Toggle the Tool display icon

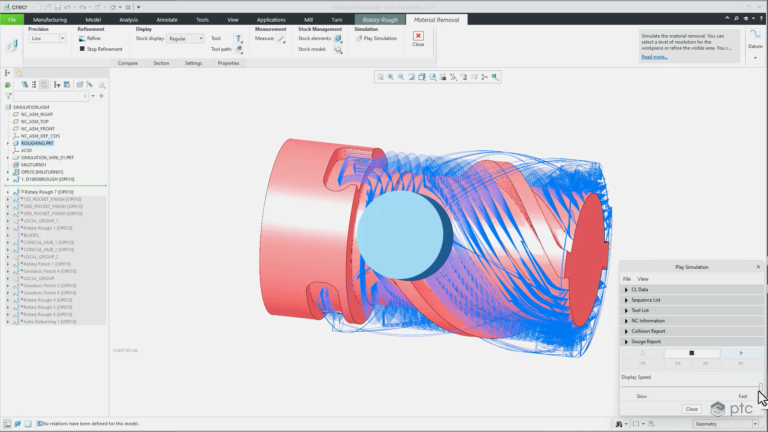click(239, 38)
